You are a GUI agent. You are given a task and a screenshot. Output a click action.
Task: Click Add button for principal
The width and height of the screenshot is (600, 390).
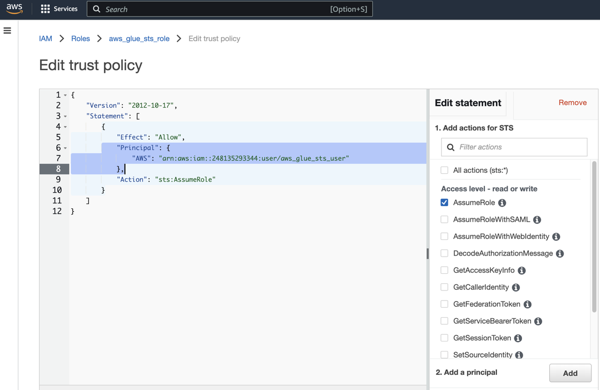point(570,373)
